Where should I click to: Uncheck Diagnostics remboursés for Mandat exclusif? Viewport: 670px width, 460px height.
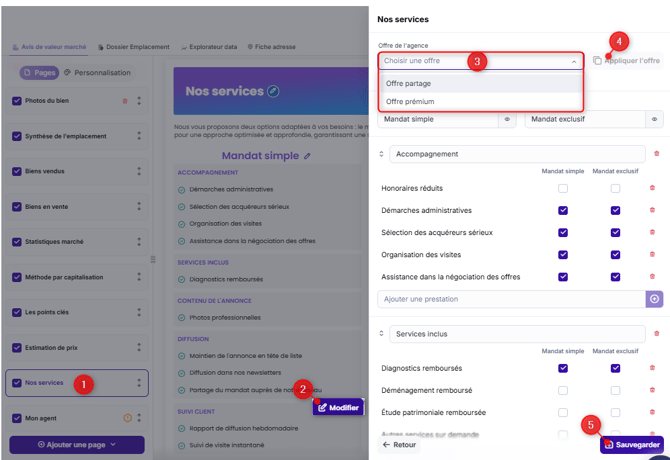coord(615,368)
